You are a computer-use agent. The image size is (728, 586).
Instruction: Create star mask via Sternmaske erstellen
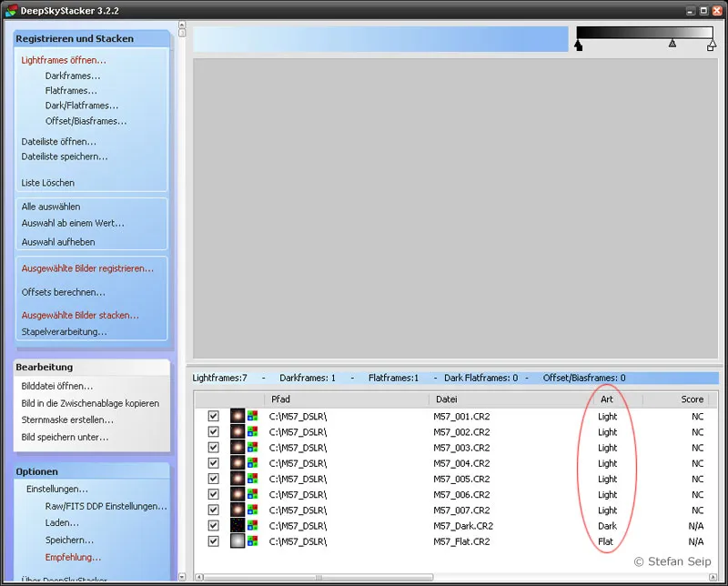[x=67, y=419]
